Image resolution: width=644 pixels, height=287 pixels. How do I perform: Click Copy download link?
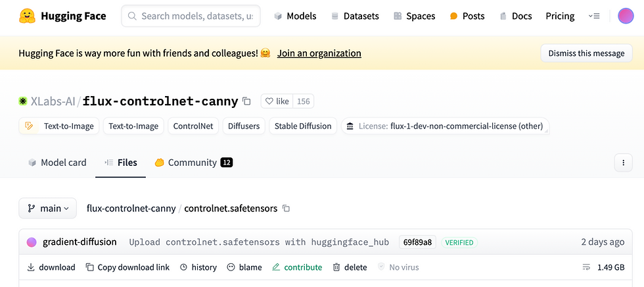tap(127, 267)
